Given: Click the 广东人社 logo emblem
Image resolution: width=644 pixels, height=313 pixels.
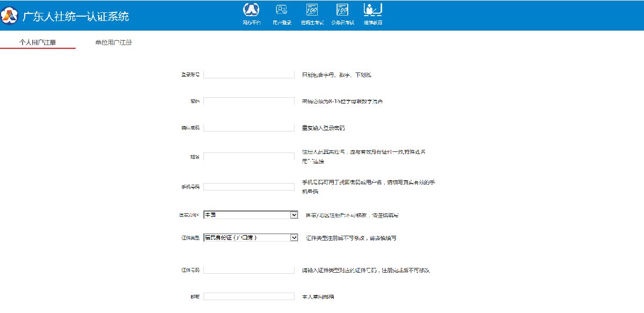Looking at the screenshot, I should [10, 16].
